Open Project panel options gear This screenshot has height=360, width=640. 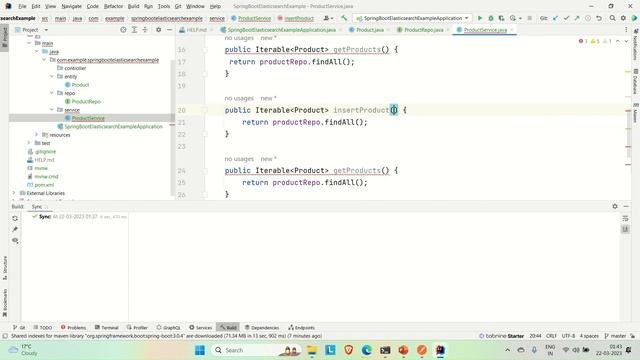(x=158, y=30)
